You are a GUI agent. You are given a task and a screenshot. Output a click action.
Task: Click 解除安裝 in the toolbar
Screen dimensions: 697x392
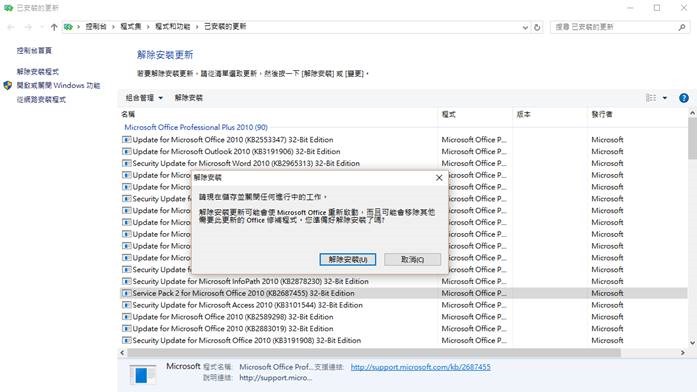(188, 98)
